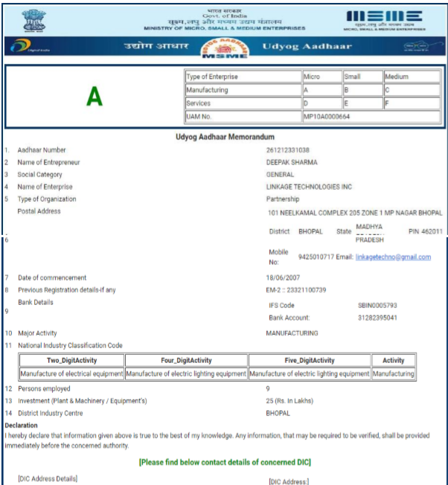Click the Udyog Aadhaar Memorandum title

[225, 137]
